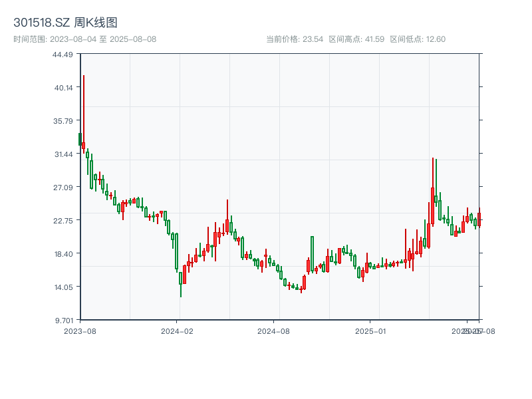Click the 2024-02 x-axis date label
Viewport: 532px width, 399px height.
tap(177, 331)
